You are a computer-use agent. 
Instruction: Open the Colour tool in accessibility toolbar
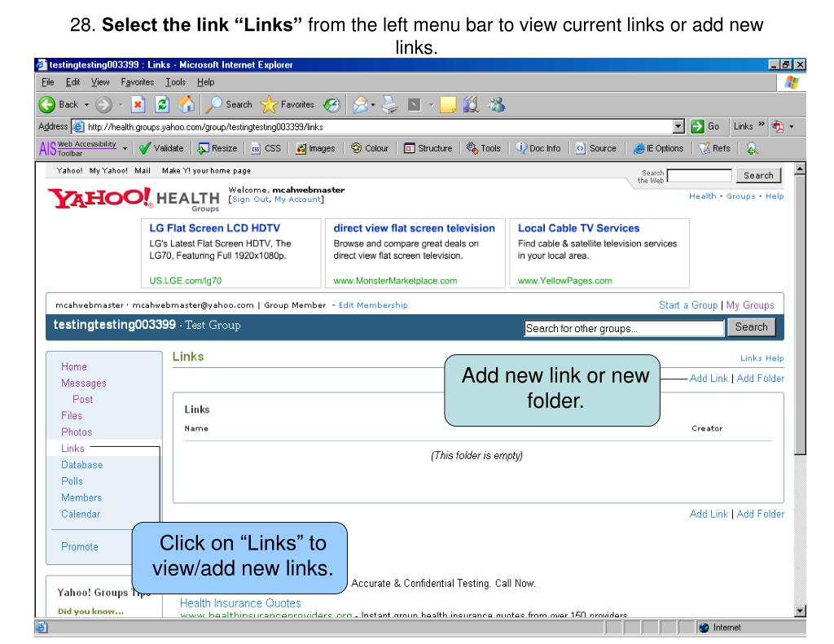pos(370,148)
